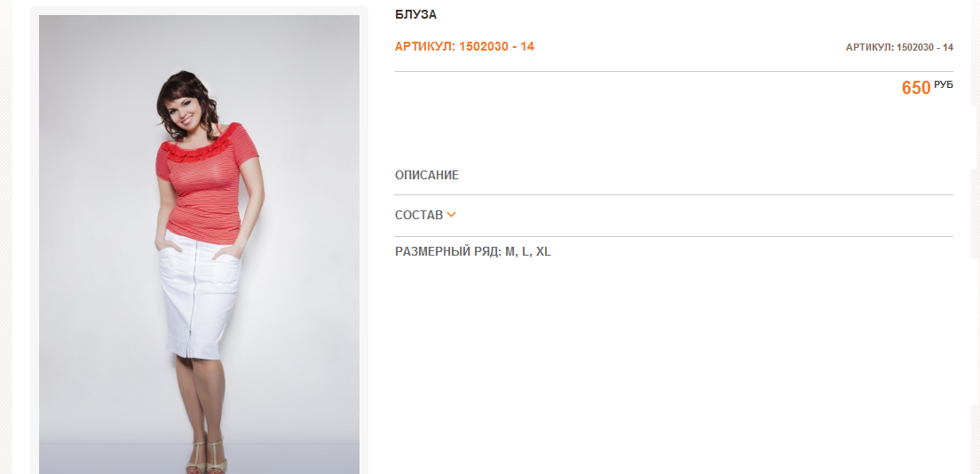980x474 pixels.
Task: Click the small gray АРТИКУЛ label at right
Action: click(899, 47)
